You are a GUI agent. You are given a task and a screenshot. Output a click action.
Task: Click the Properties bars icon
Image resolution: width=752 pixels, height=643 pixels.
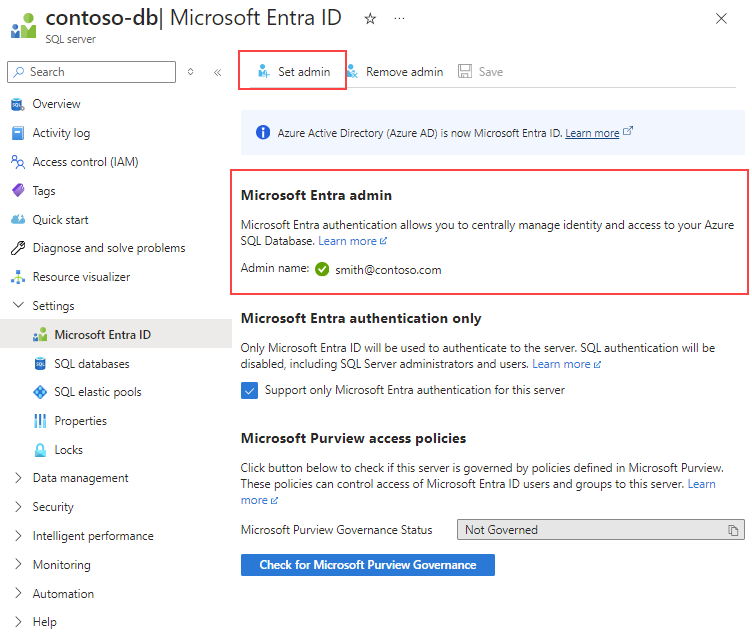[40, 421]
